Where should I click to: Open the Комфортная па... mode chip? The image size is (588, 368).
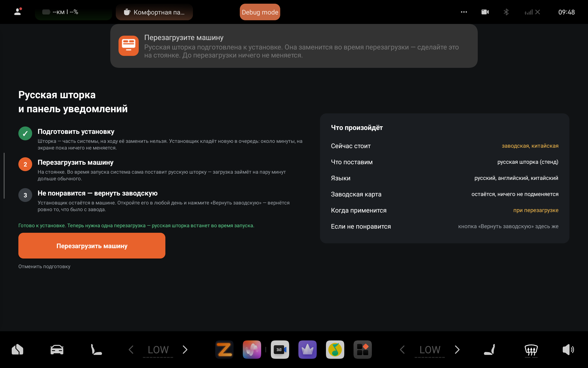(x=154, y=12)
